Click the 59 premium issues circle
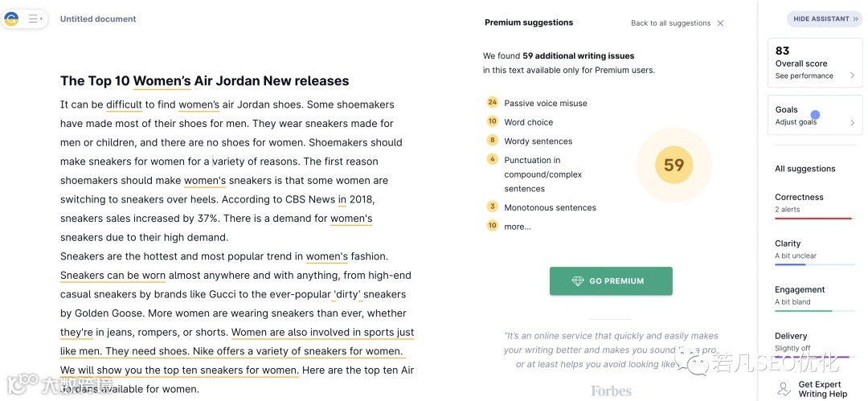 (674, 165)
